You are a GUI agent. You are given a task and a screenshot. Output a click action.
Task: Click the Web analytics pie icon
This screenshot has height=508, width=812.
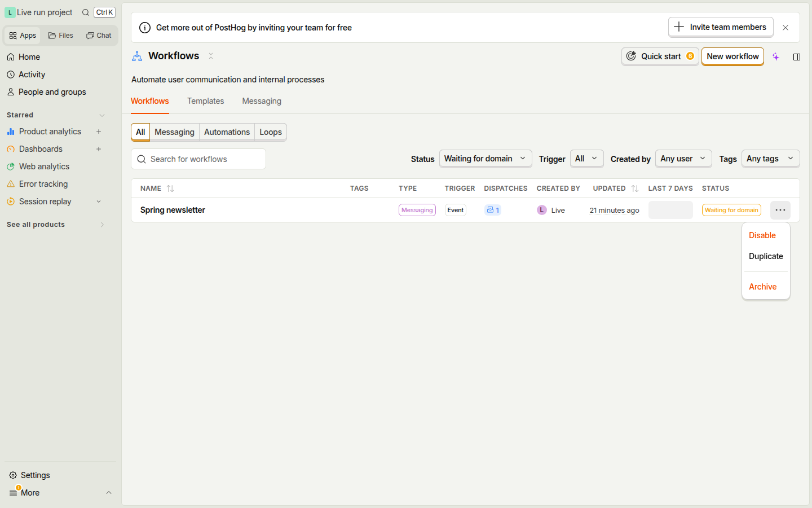[11, 167]
